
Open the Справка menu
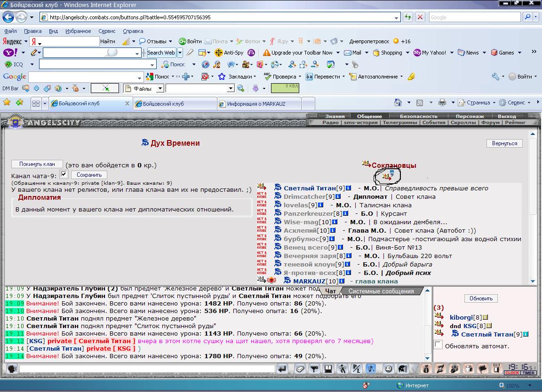coord(133,31)
